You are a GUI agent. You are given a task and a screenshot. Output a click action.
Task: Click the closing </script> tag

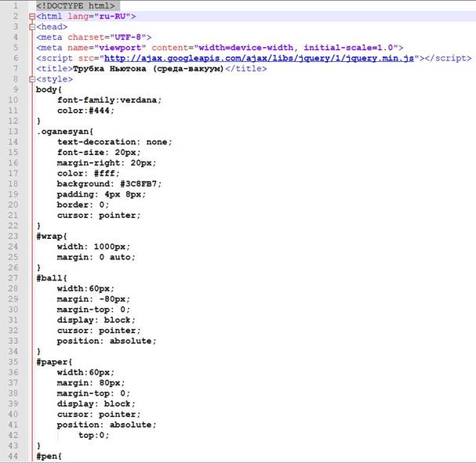(x=448, y=58)
